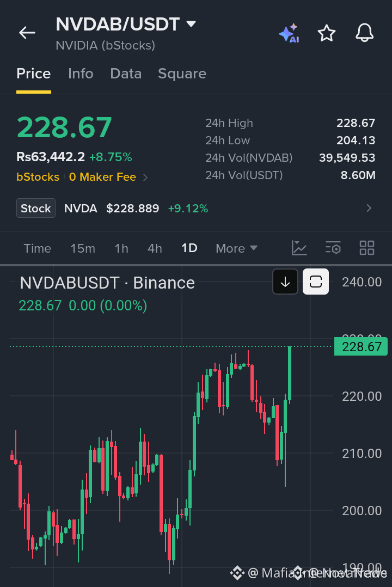Viewport: 392px width, 587px height.
Task: Add pair to favorites with star icon
Action: point(327,33)
